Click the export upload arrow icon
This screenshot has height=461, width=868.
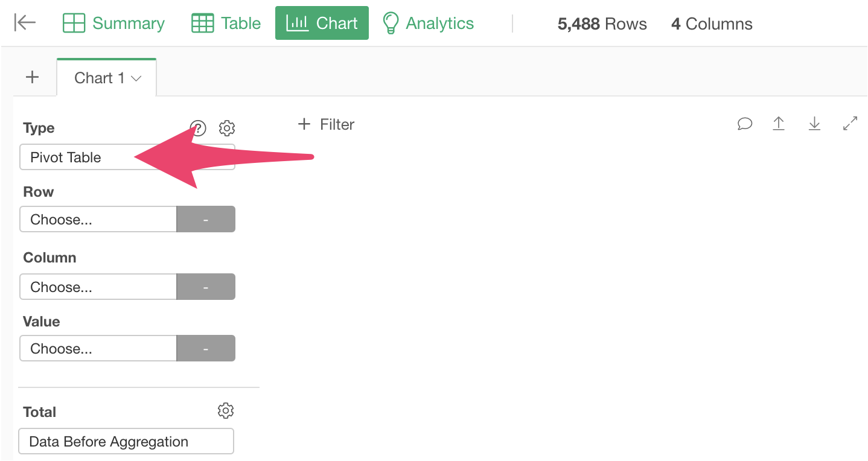pos(779,124)
